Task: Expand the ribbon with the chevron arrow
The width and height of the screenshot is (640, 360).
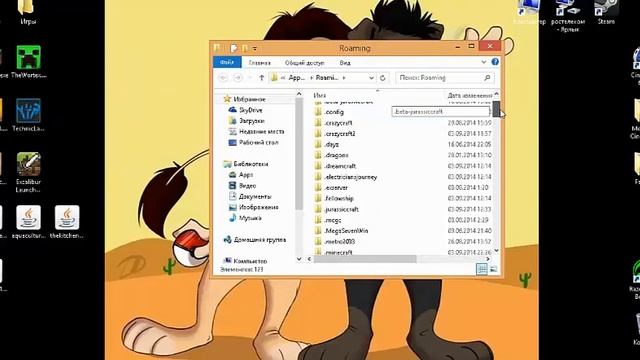Action: [484, 62]
